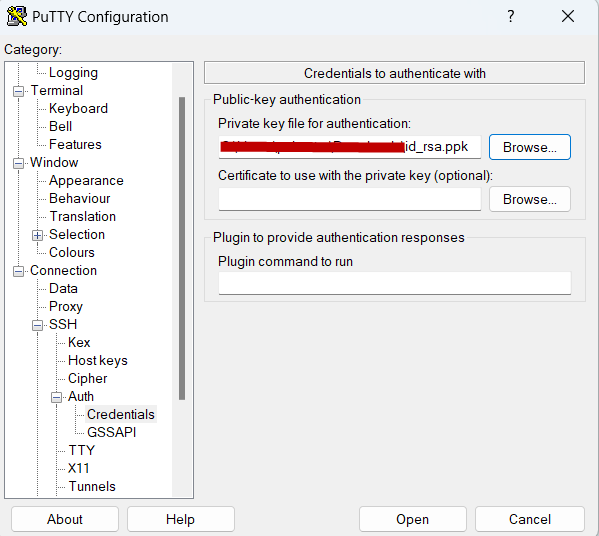Open the SSH session with Open button
Image resolution: width=599 pixels, height=536 pixels.
tap(413, 519)
